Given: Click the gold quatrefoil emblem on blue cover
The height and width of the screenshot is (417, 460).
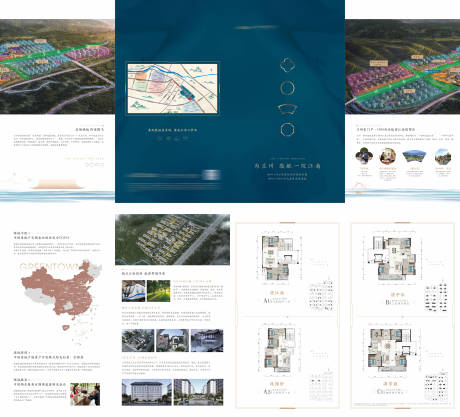Looking at the screenshot, I should point(287,65).
